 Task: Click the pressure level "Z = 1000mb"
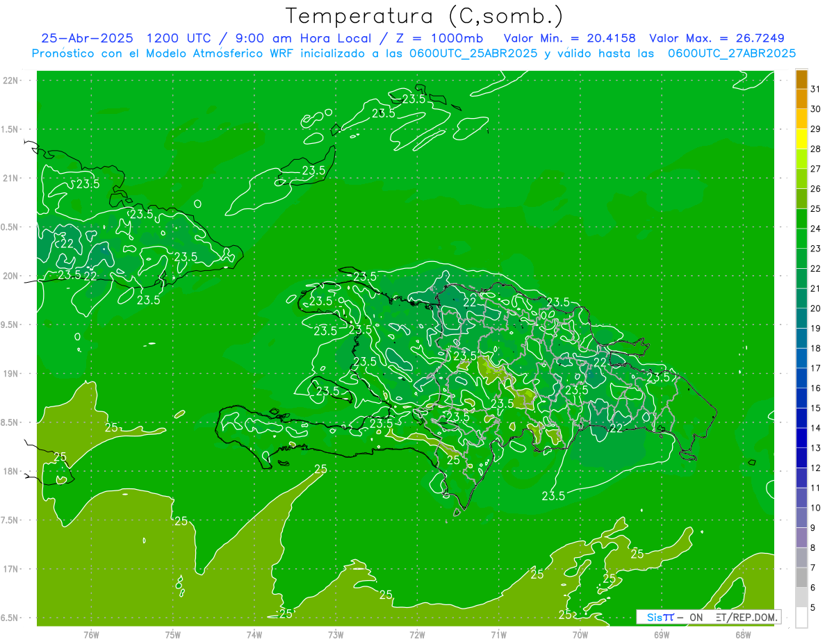pos(440,38)
